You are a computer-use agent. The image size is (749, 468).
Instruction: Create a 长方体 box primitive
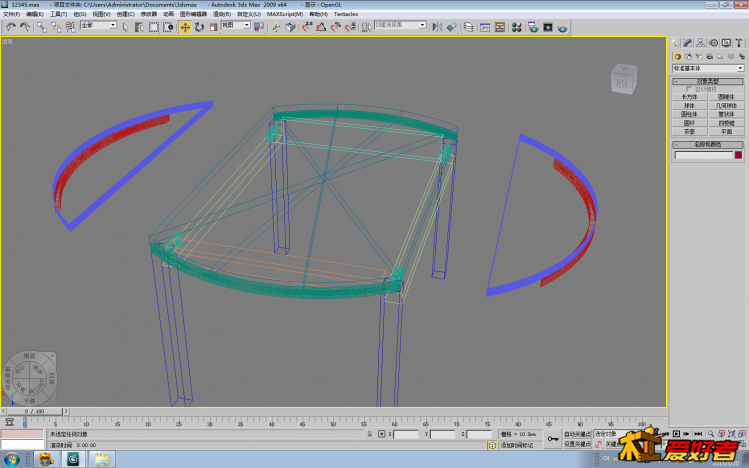[x=689, y=97]
